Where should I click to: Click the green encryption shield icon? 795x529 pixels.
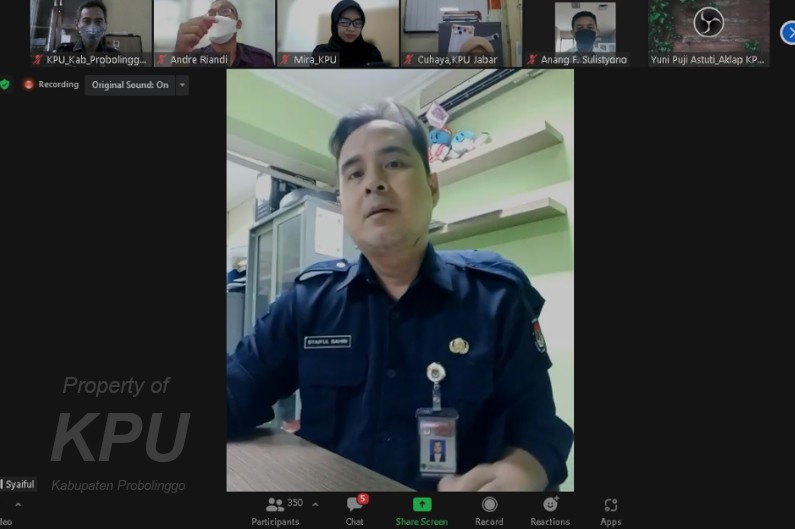point(5,85)
